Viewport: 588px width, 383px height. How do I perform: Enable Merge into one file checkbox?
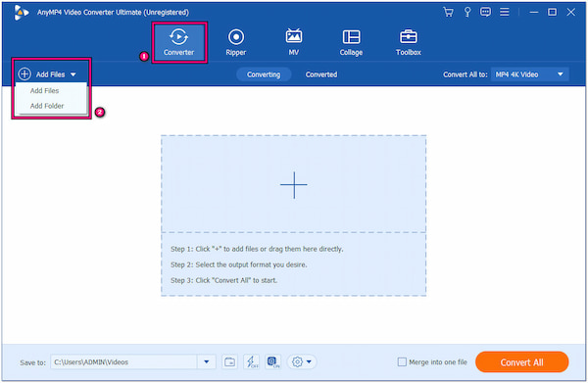coord(402,362)
